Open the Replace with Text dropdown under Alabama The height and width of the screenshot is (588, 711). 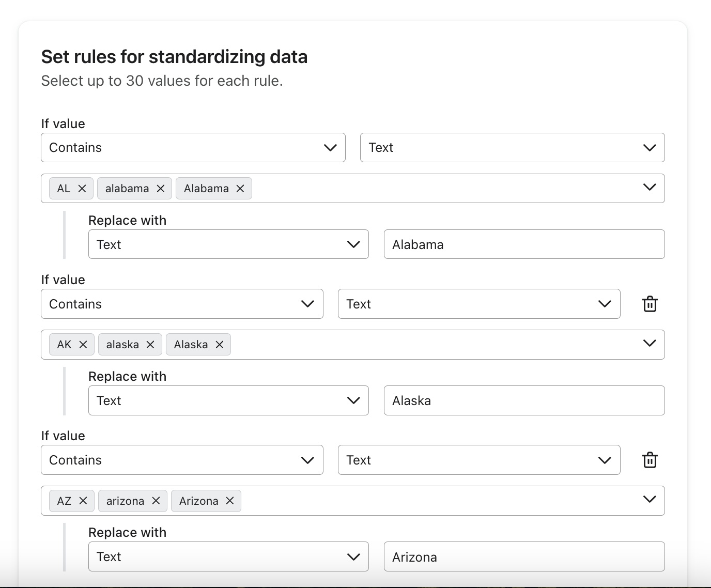pyautogui.click(x=228, y=244)
